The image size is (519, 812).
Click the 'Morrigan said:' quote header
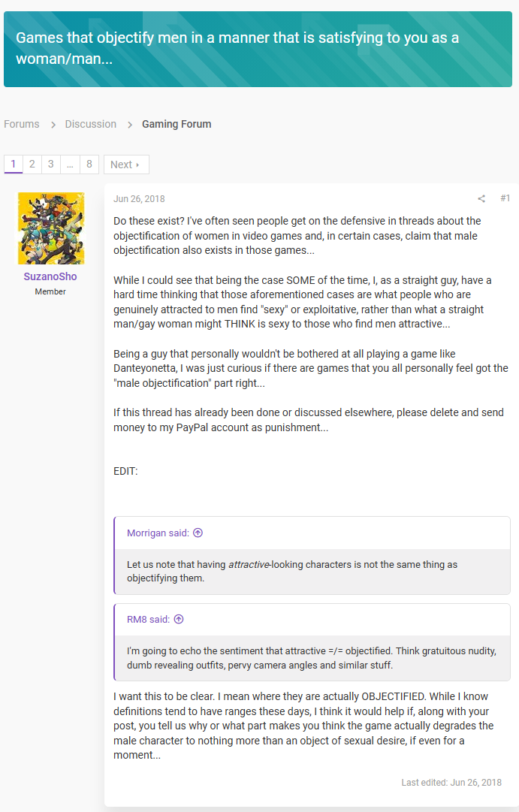pos(158,533)
